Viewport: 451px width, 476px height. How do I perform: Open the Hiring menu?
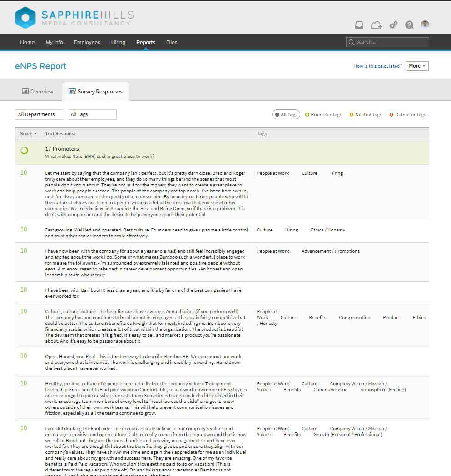click(x=118, y=42)
